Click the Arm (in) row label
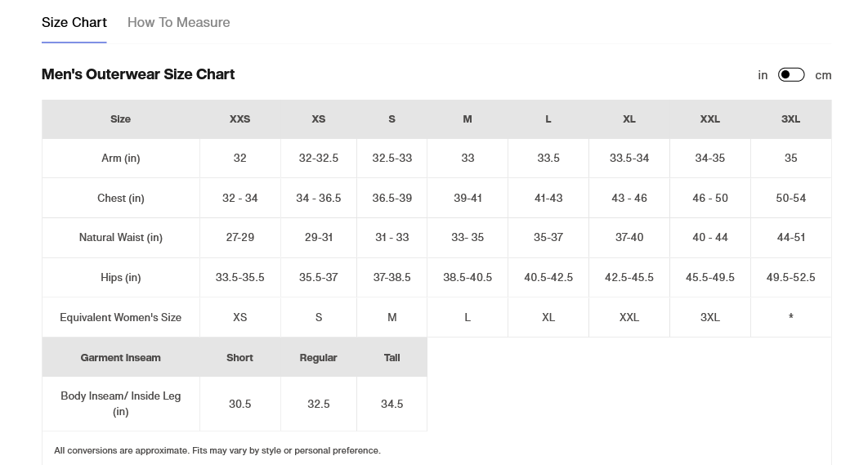Screen dimensions: 868x465 click(x=121, y=158)
